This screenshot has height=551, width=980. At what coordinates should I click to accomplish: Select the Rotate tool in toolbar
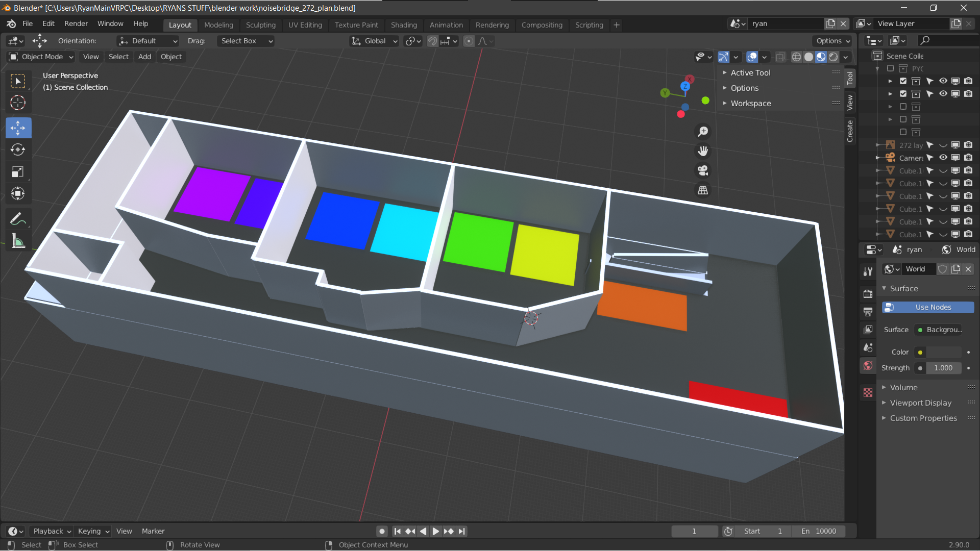pyautogui.click(x=18, y=149)
